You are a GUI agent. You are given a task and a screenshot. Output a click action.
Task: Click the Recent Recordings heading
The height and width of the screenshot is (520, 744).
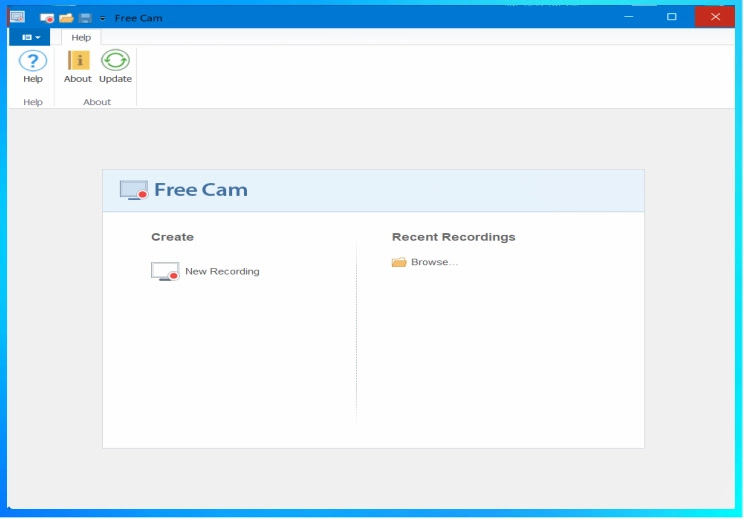(454, 237)
